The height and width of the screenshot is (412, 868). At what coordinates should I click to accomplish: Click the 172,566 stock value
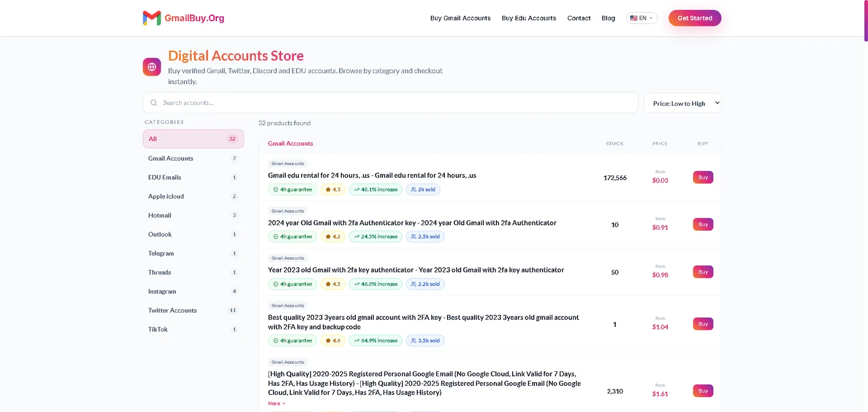pos(615,178)
